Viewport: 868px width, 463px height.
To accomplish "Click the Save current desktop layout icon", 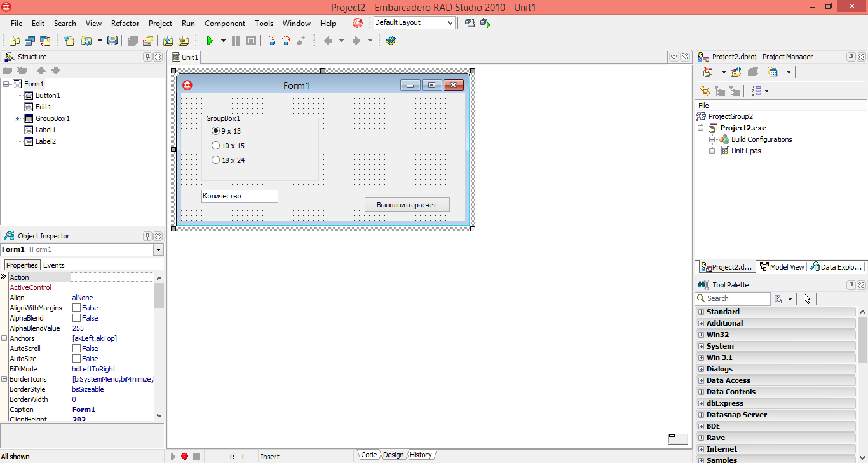I will pyautogui.click(x=470, y=23).
